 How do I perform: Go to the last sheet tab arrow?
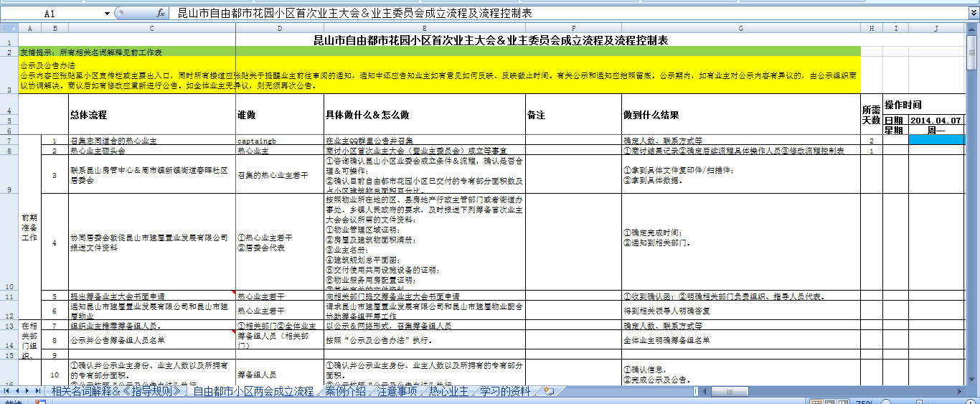point(37,391)
